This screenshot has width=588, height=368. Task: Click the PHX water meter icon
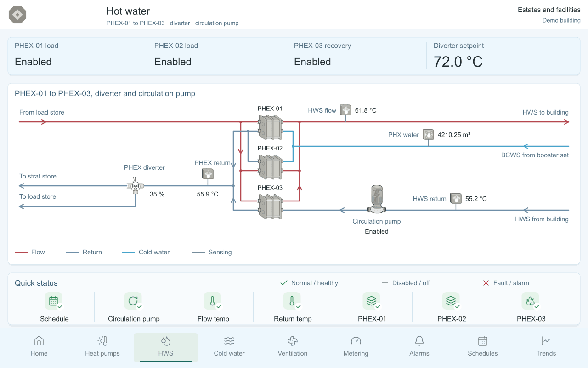[x=428, y=134]
